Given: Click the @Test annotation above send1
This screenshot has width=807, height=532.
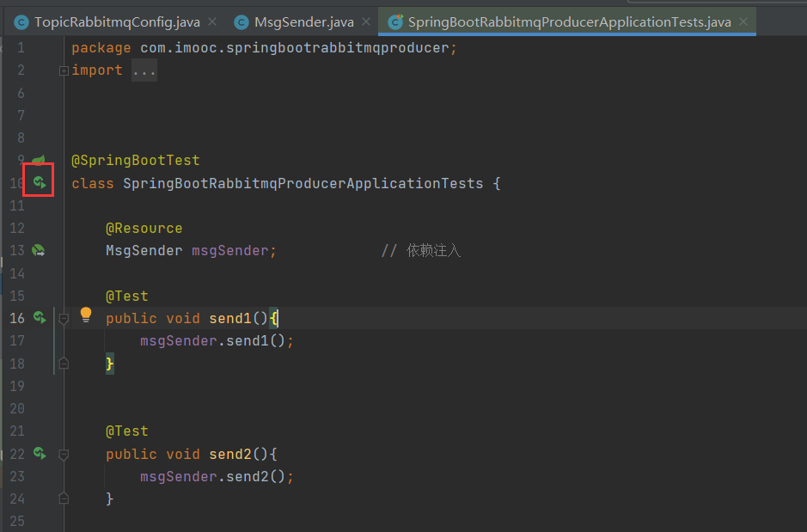Looking at the screenshot, I should click(127, 297).
